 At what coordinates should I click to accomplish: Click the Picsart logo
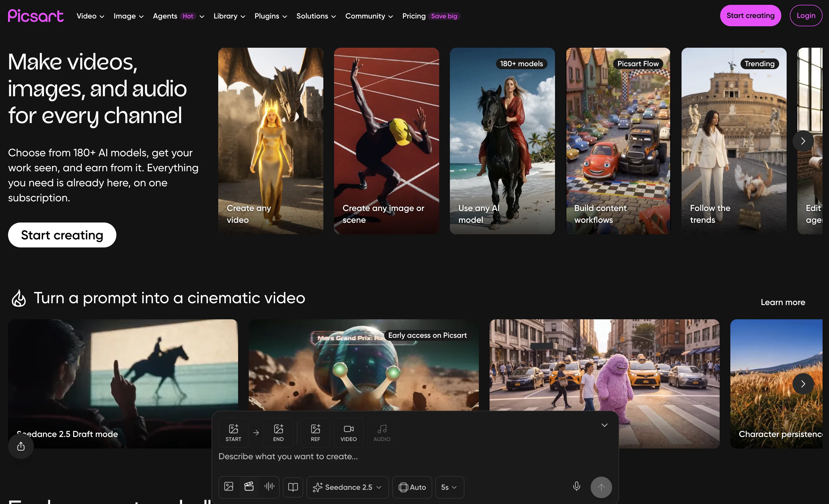point(36,16)
